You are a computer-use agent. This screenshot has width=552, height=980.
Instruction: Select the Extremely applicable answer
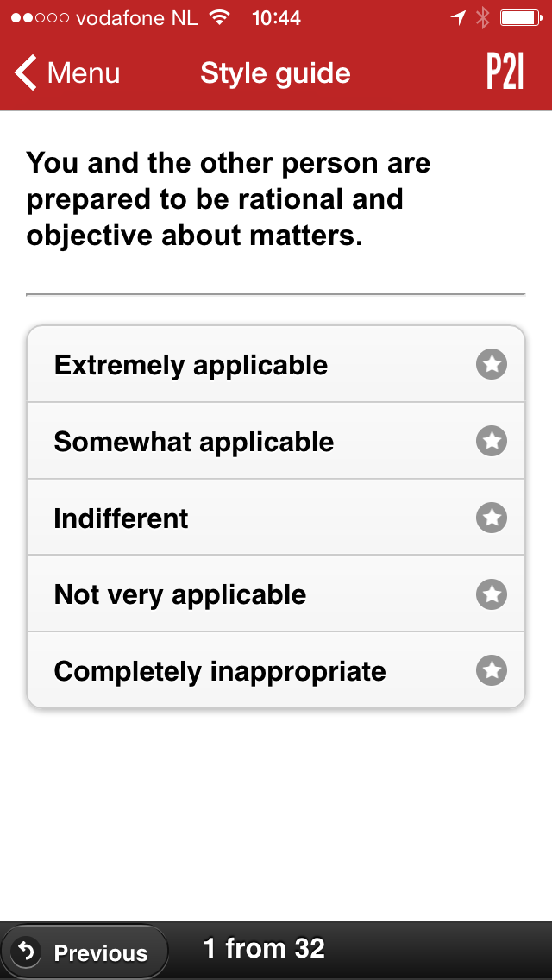pyautogui.click(x=191, y=365)
